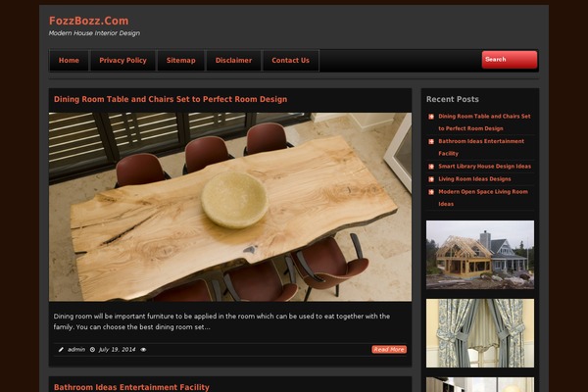Image resolution: width=588 pixels, height=392 pixels.
Task: Open Modern Open Space Living Room Ideas post
Action: point(483,198)
